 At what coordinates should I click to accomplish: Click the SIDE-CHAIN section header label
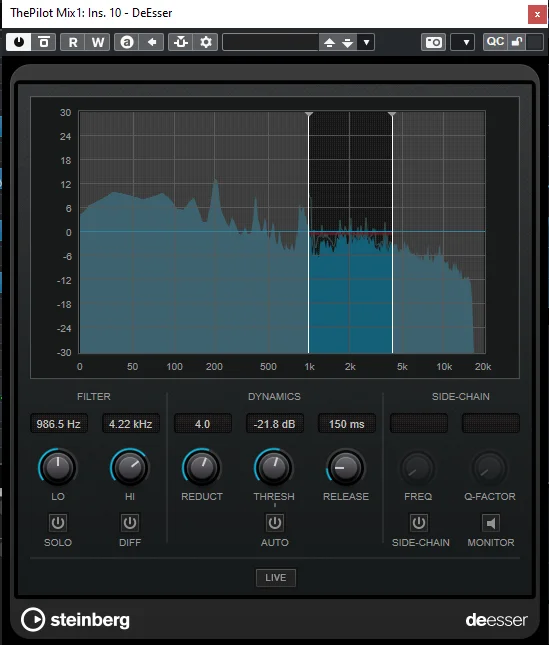[x=461, y=397]
